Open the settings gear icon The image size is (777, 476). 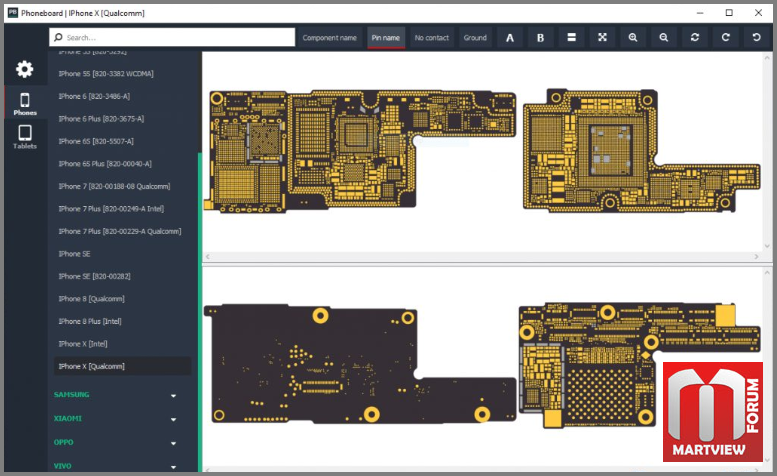pos(24,69)
